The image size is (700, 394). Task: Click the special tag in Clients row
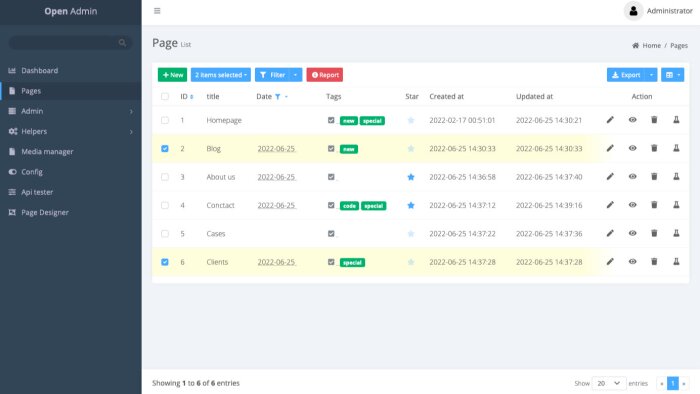click(x=352, y=262)
